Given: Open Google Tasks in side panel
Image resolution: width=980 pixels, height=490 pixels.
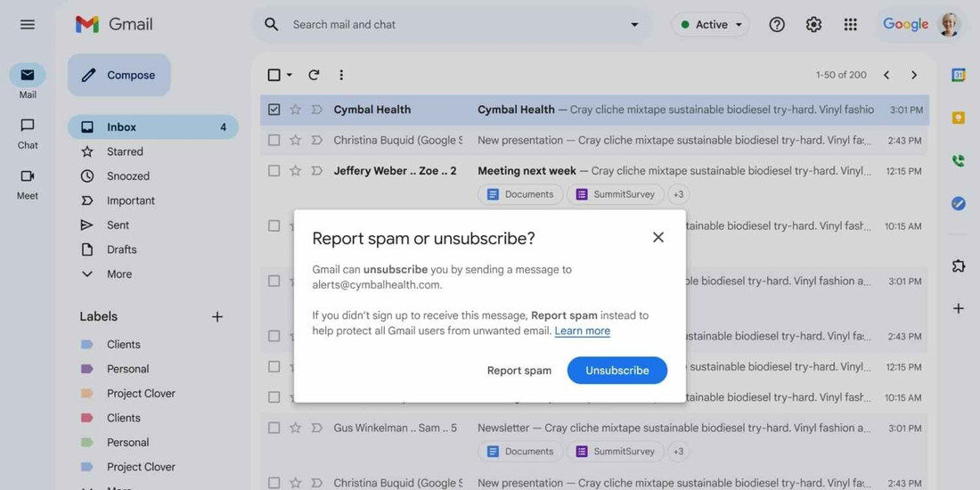Looking at the screenshot, I should (x=958, y=204).
